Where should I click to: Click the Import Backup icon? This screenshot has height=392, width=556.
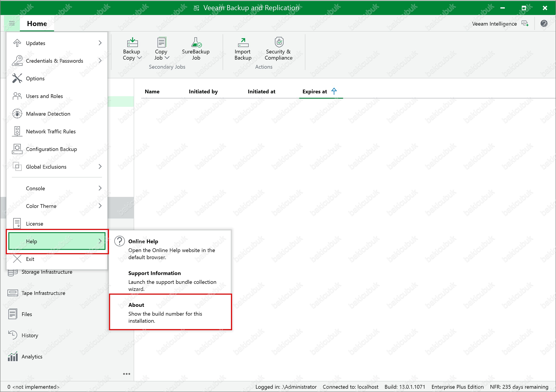coord(243,42)
